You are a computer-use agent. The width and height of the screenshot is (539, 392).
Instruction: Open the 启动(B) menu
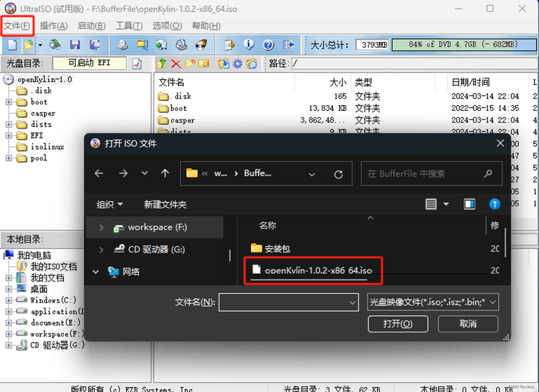92,26
